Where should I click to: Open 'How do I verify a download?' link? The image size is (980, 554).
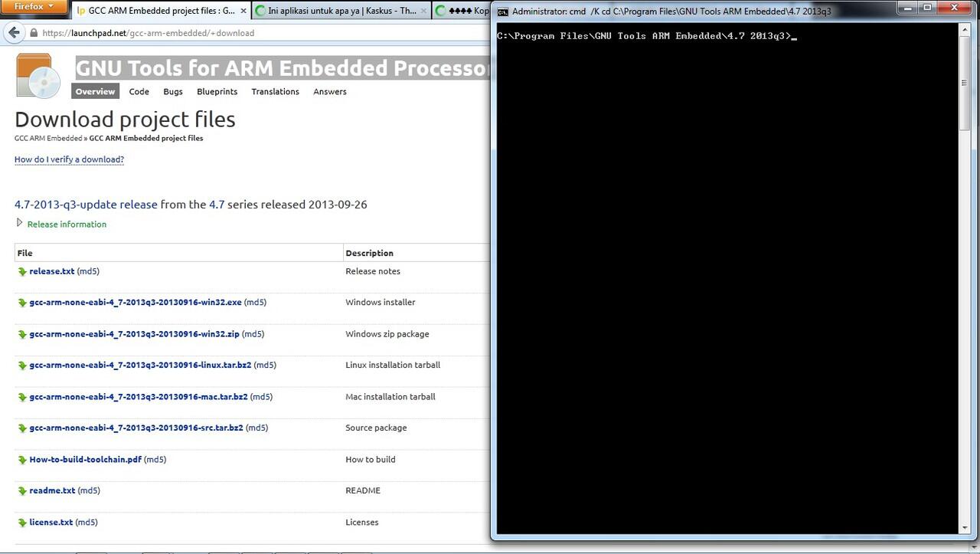[69, 159]
